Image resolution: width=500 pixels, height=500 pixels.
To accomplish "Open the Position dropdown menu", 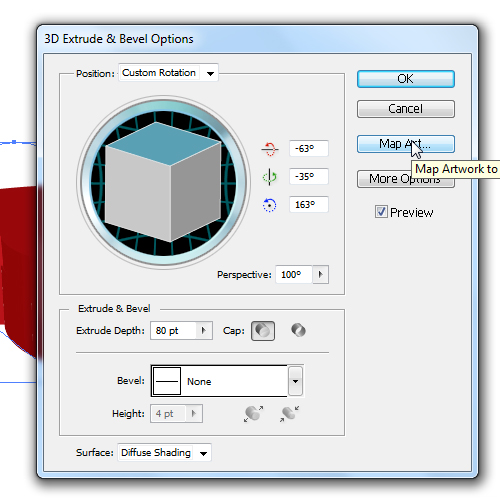I will [x=168, y=73].
